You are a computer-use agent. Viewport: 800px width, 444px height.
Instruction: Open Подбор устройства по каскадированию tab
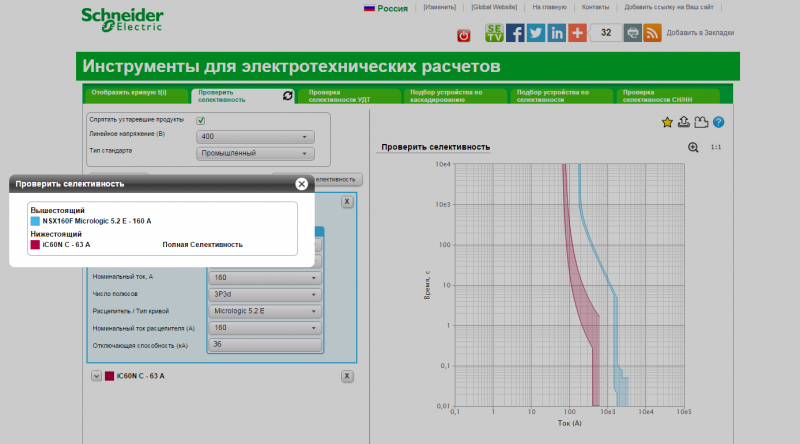(456, 96)
